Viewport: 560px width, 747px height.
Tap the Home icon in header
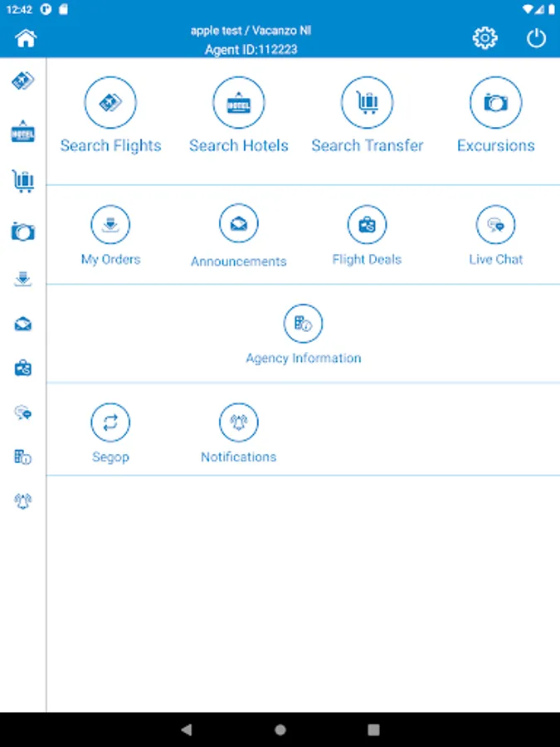[x=26, y=38]
